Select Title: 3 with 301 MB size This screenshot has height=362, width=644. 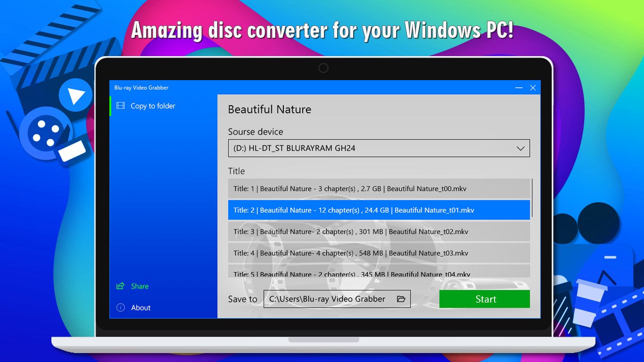click(x=379, y=231)
